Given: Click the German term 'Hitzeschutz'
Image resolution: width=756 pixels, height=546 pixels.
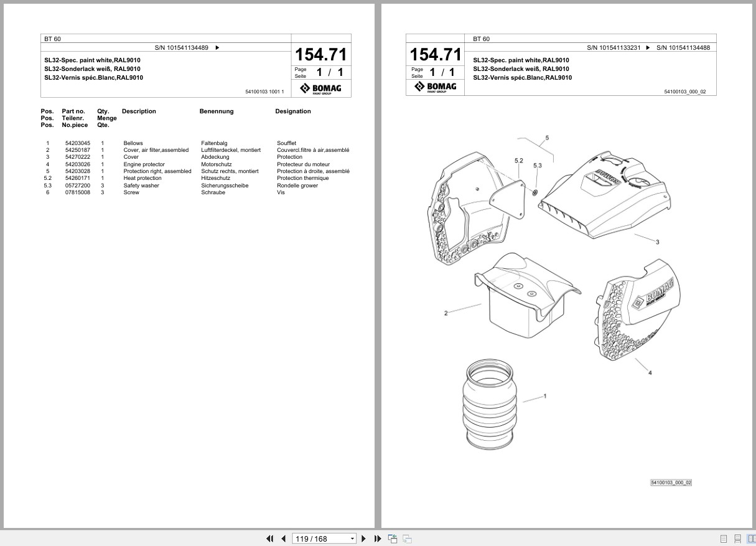Looking at the screenshot, I should pyautogui.click(x=215, y=178).
